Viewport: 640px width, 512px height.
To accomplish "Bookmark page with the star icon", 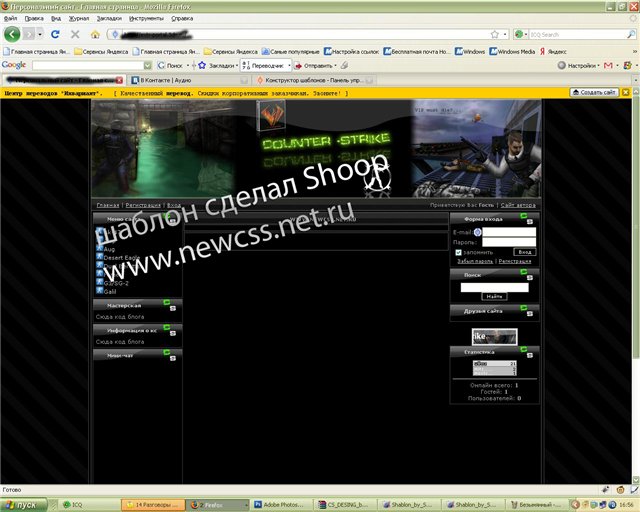I will tap(495, 34).
